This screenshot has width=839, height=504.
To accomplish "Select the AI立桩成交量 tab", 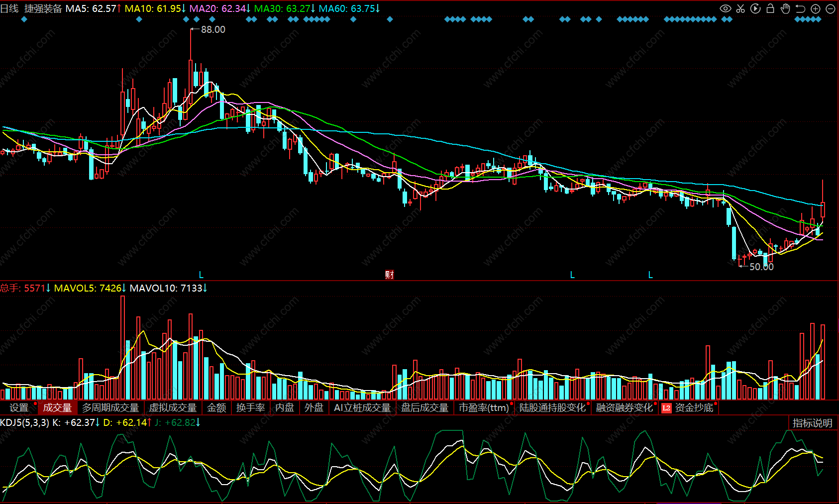I will [362, 408].
